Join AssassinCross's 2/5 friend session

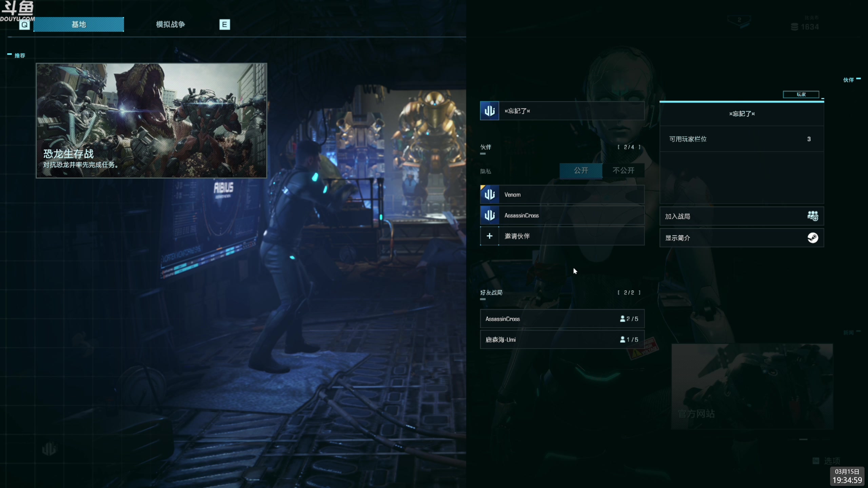(562, 319)
